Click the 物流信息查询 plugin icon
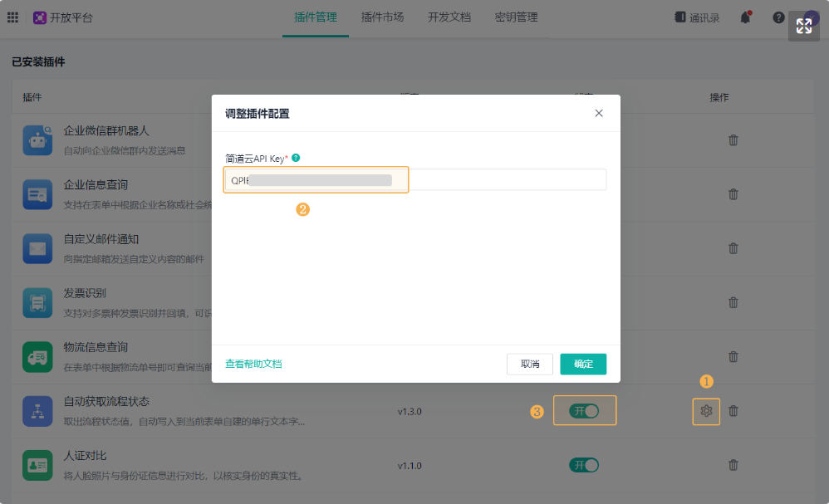829x504 pixels. tap(36, 356)
